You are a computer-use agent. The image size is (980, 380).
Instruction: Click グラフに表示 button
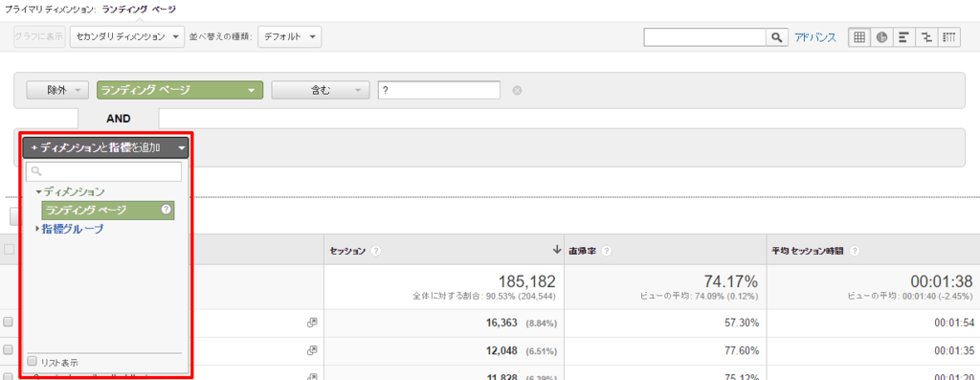pos(38,37)
